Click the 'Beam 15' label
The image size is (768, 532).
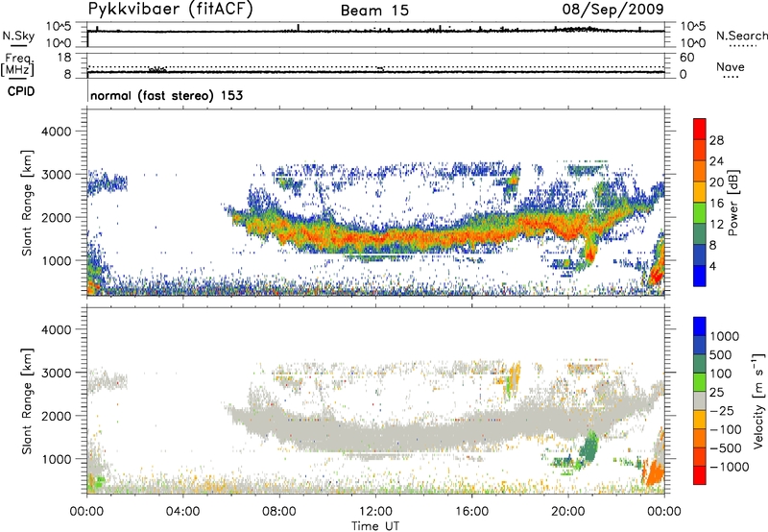point(374,11)
